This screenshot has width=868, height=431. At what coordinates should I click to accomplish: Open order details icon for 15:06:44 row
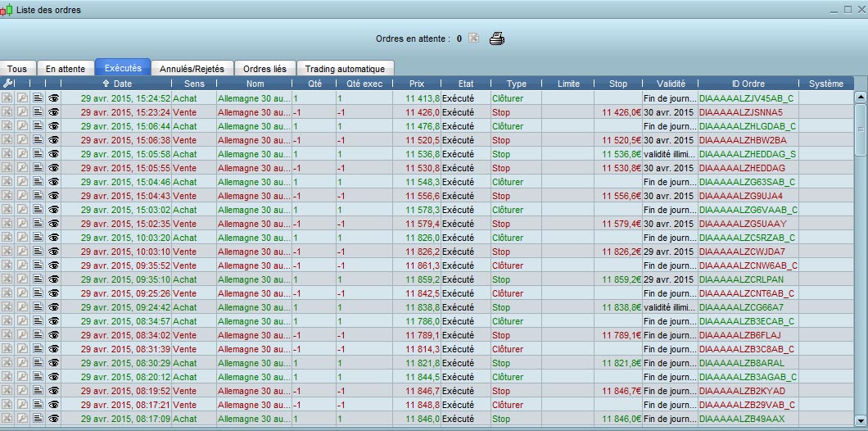38,125
